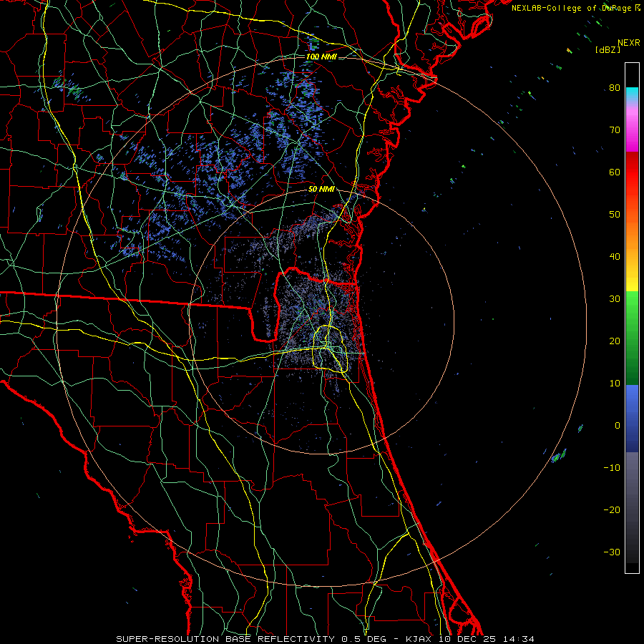The image size is (644, 644).
Task: Select the 20 value on the dBZ scale
Action: pos(615,341)
